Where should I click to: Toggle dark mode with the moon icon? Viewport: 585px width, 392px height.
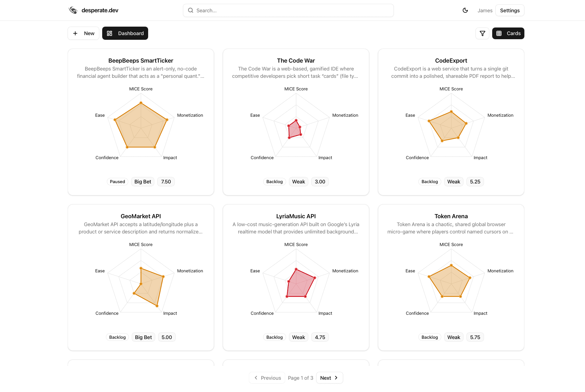465,10
